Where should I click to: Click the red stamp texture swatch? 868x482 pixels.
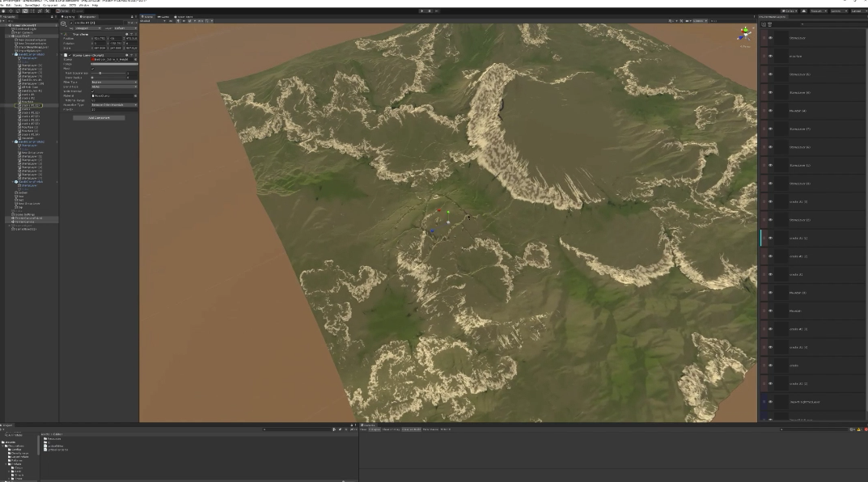pos(92,59)
